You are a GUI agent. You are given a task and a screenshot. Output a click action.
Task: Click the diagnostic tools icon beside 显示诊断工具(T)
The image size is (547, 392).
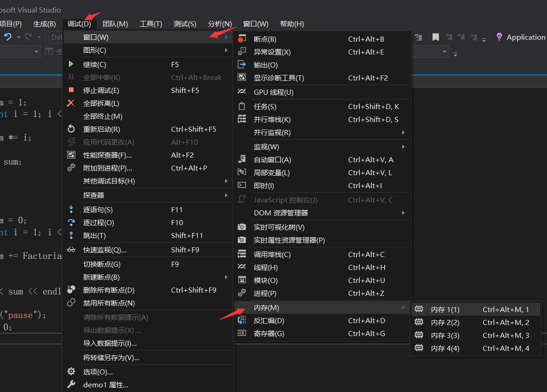[x=242, y=77]
